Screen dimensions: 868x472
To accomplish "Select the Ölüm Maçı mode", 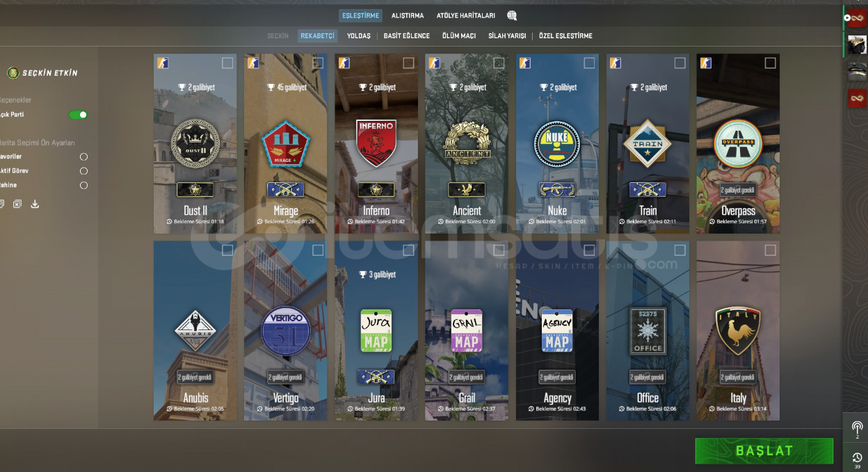I will [x=459, y=35].
